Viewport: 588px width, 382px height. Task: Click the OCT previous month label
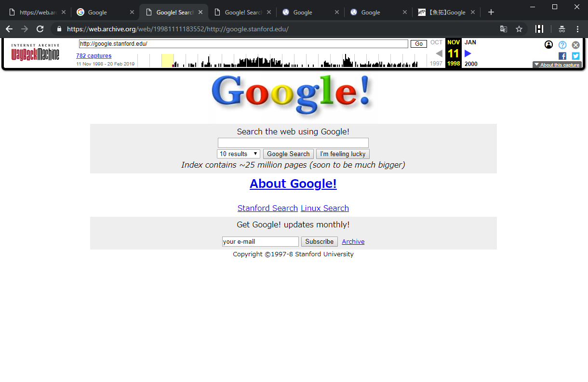436,42
